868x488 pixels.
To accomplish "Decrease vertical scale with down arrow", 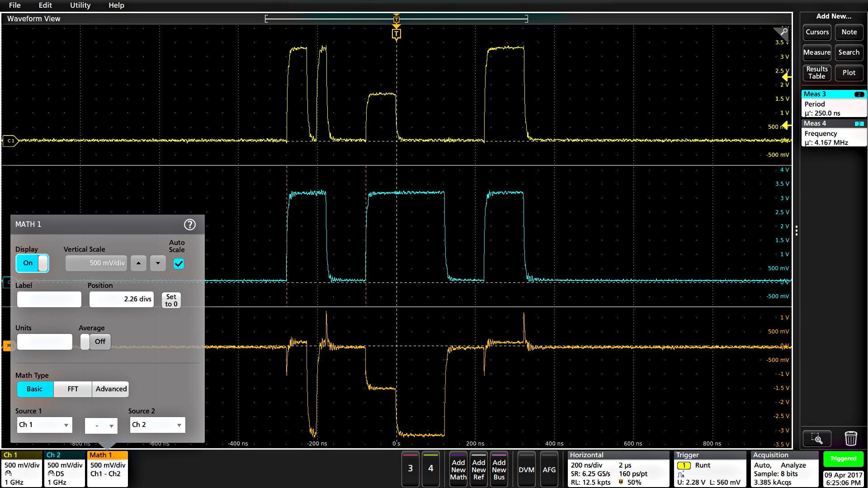I will [x=158, y=263].
